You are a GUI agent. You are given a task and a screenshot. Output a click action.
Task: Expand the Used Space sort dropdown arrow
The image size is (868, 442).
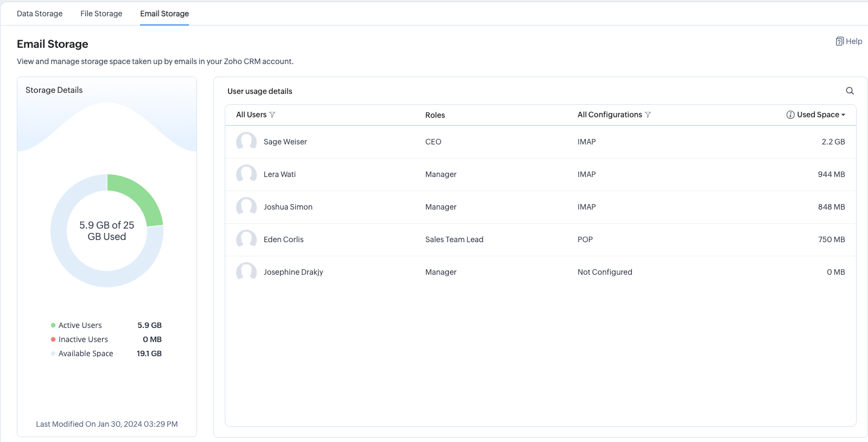click(x=843, y=115)
